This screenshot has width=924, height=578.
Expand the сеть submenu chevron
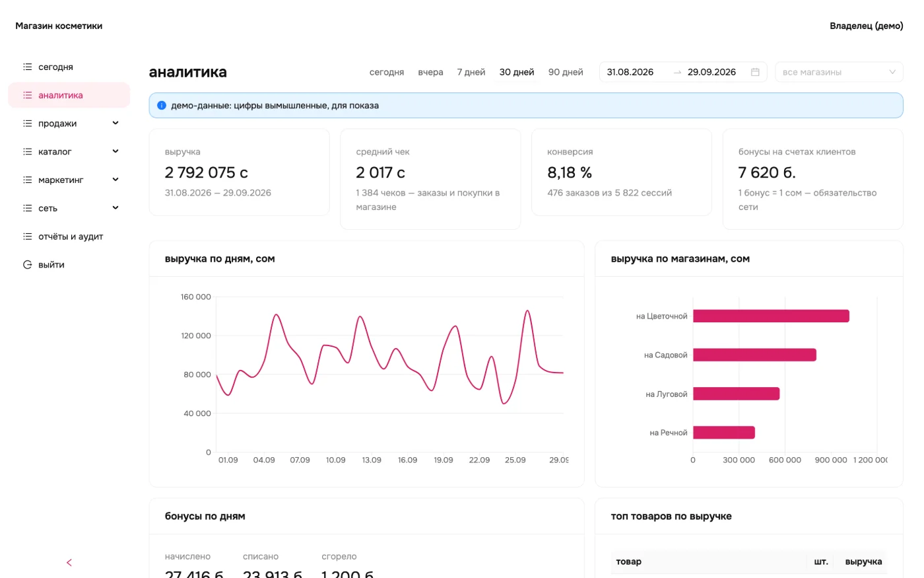coord(115,208)
